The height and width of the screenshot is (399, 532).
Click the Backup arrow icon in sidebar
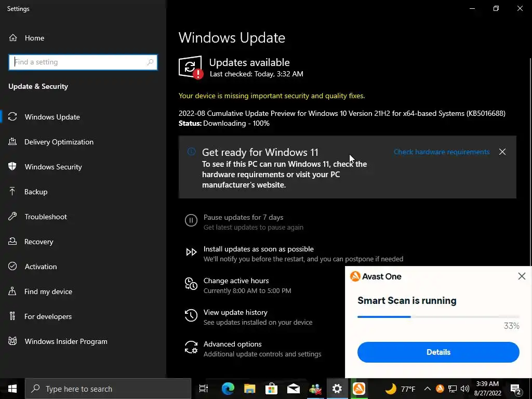click(12, 192)
